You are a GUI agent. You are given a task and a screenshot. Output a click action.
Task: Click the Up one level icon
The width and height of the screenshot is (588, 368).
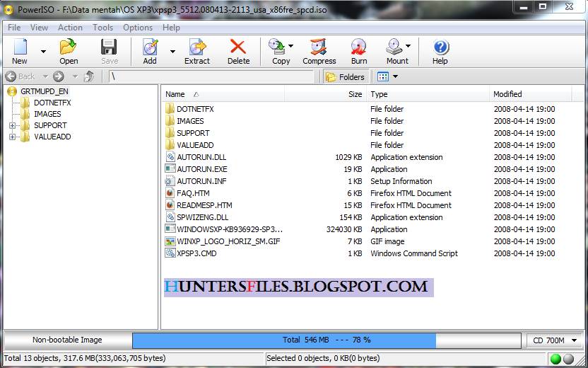click(x=89, y=76)
